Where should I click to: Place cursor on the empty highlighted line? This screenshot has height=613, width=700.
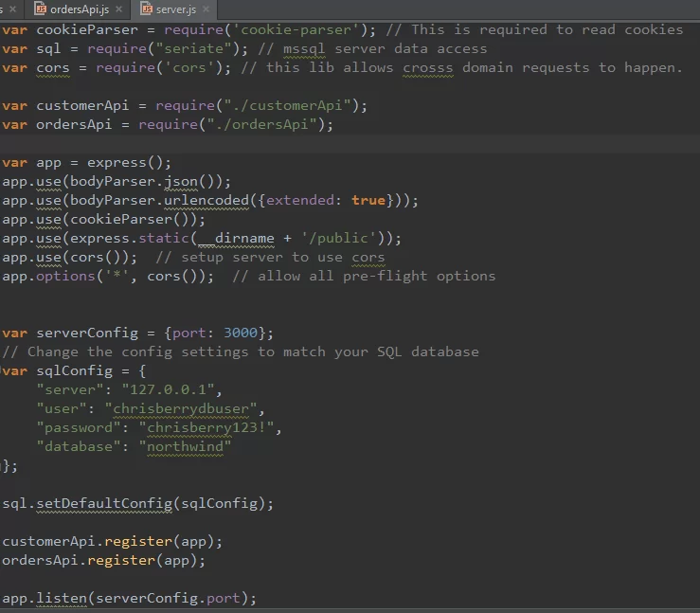click(284, 143)
